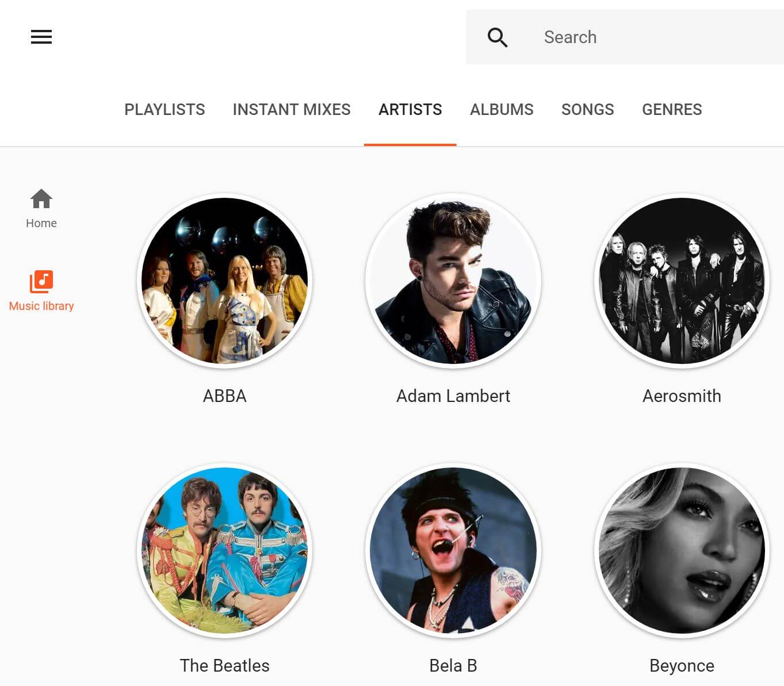Open the Aerosmith band thumbnail

point(682,281)
